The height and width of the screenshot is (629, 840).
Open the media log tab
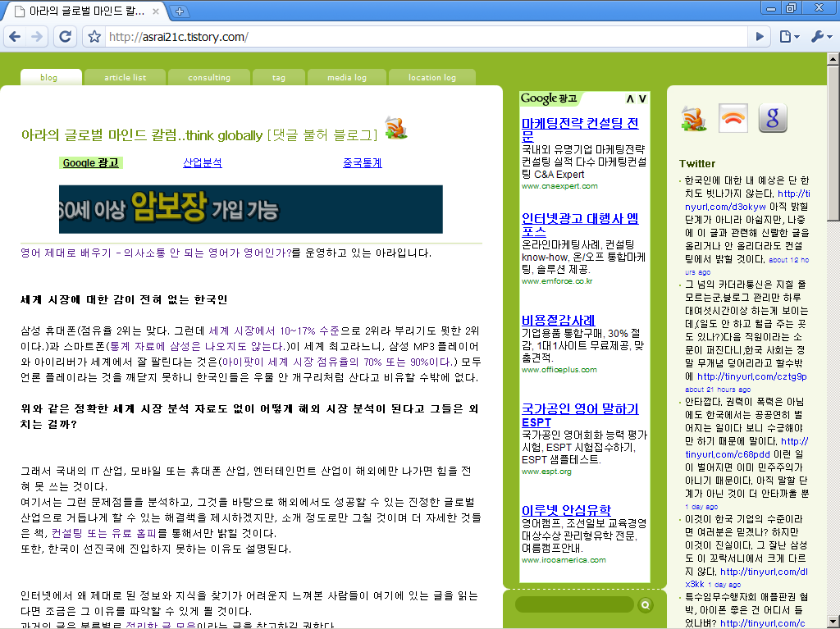347,77
